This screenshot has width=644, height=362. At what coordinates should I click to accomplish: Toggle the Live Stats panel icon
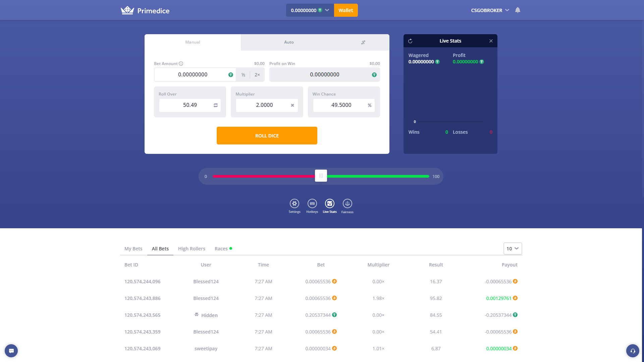[x=329, y=203]
